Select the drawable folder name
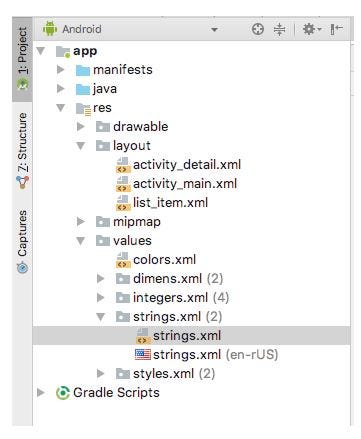The image size is (361, 439). (141, 127)
